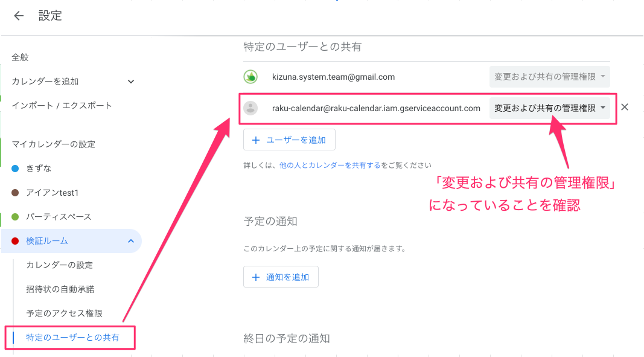Click the マイカレンダーの設定 heading
The image size is (644, 357).
coord(53,144)
